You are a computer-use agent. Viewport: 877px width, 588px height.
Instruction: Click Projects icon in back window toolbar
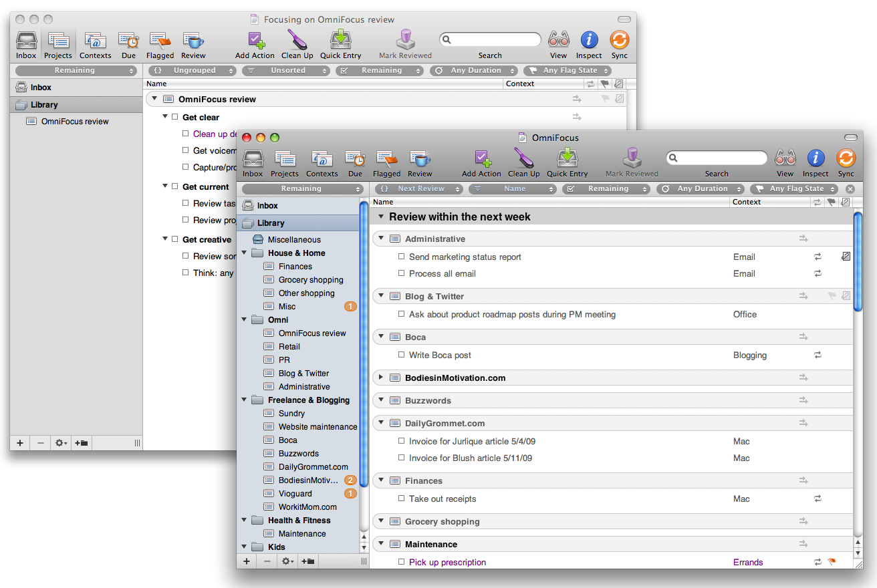pos(58,44)
